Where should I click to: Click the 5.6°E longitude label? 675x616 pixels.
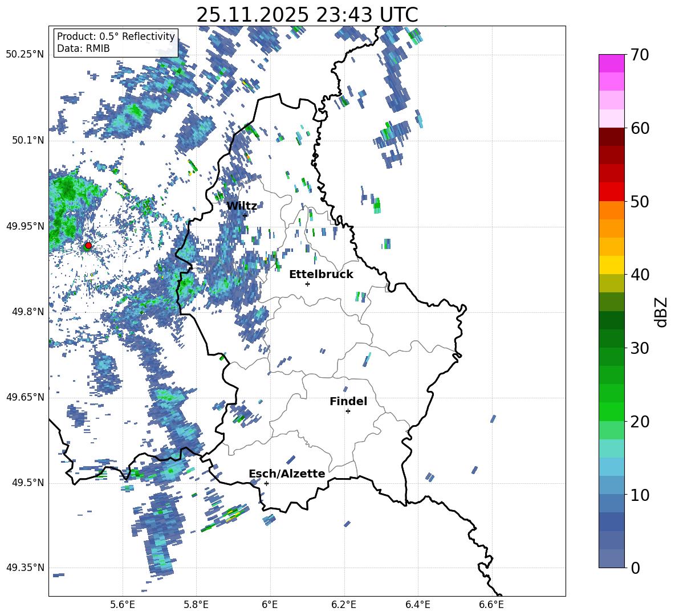coord(123,605)
